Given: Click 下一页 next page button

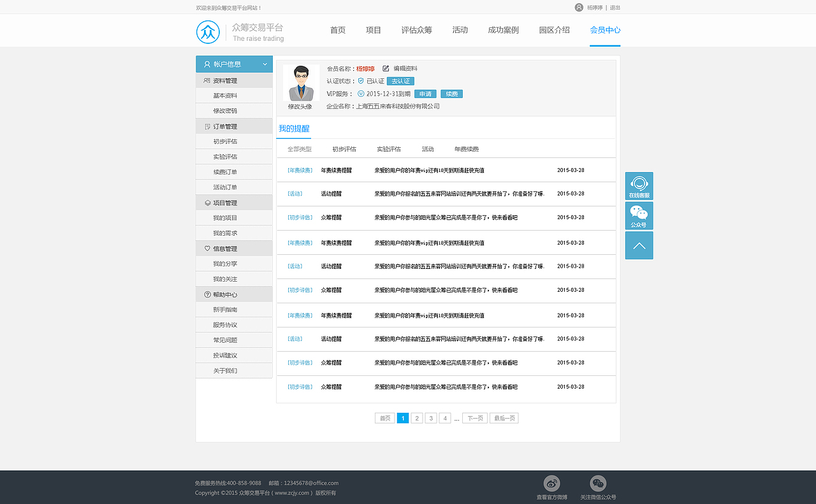Looking at the screenshot, I should tap(475, 418).
